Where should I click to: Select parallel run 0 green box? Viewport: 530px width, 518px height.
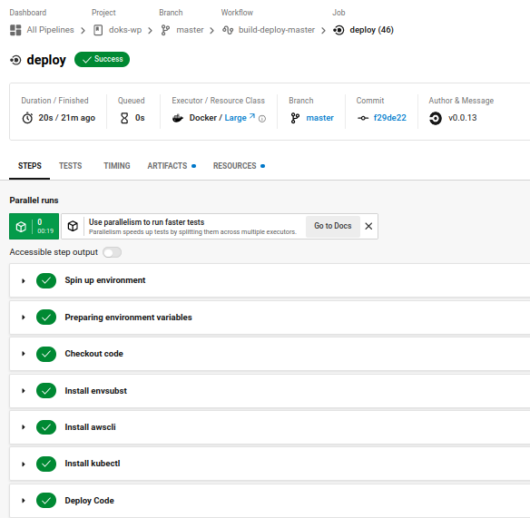pyautogui.click(x=34, y=226)
